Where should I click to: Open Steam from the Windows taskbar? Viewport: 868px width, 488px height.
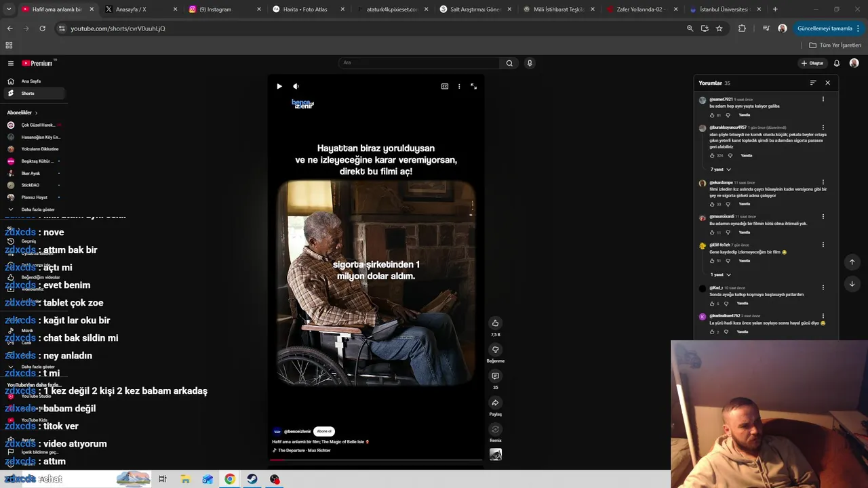coord(252,479)
